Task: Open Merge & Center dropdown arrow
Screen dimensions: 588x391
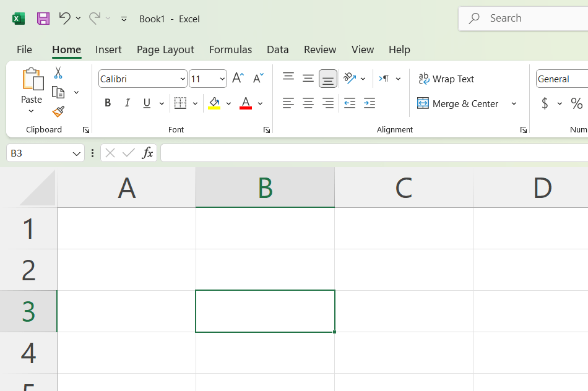Action: 514,103
